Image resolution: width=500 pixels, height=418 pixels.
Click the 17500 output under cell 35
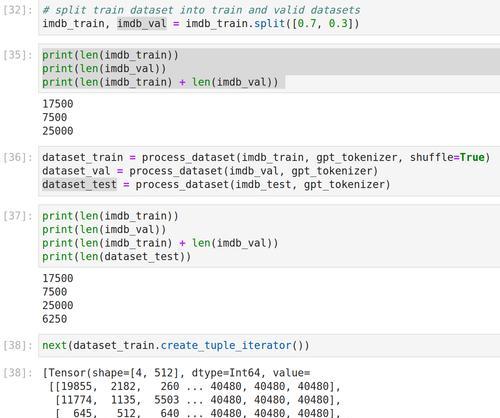coord(58,104)
